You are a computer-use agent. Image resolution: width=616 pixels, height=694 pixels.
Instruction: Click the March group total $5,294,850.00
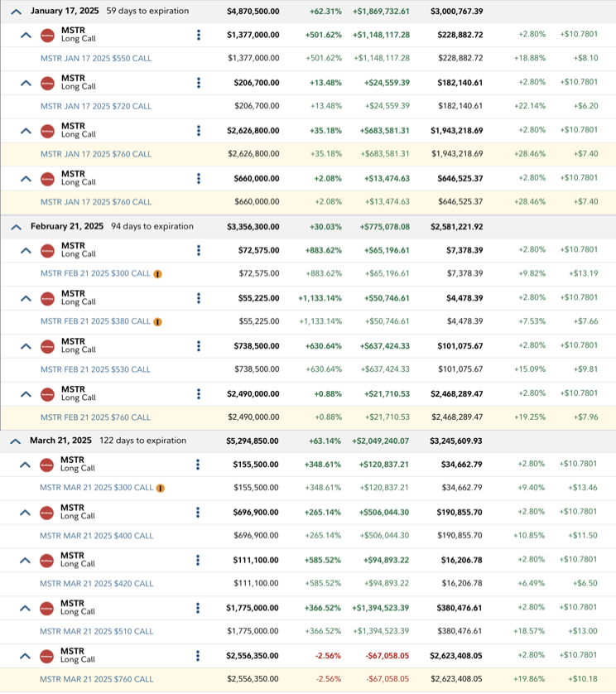[253, 441]
